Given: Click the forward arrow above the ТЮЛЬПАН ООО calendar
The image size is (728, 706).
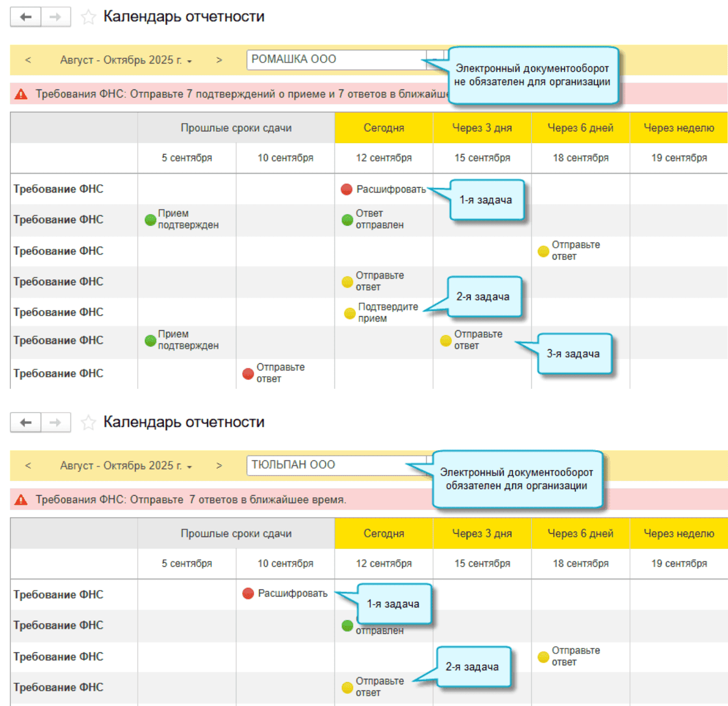Looking at the screenshot, I should (56, 422).
